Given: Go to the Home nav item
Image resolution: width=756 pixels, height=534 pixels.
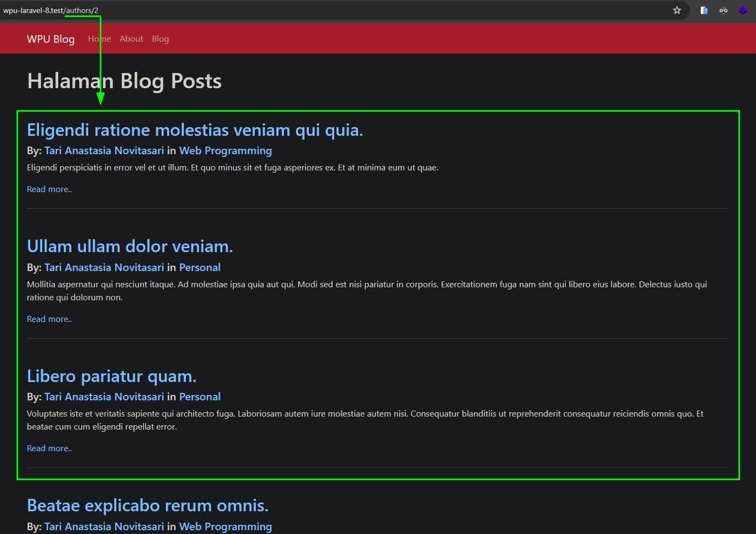Looking at the screenshot, I should tap(99, 39).
